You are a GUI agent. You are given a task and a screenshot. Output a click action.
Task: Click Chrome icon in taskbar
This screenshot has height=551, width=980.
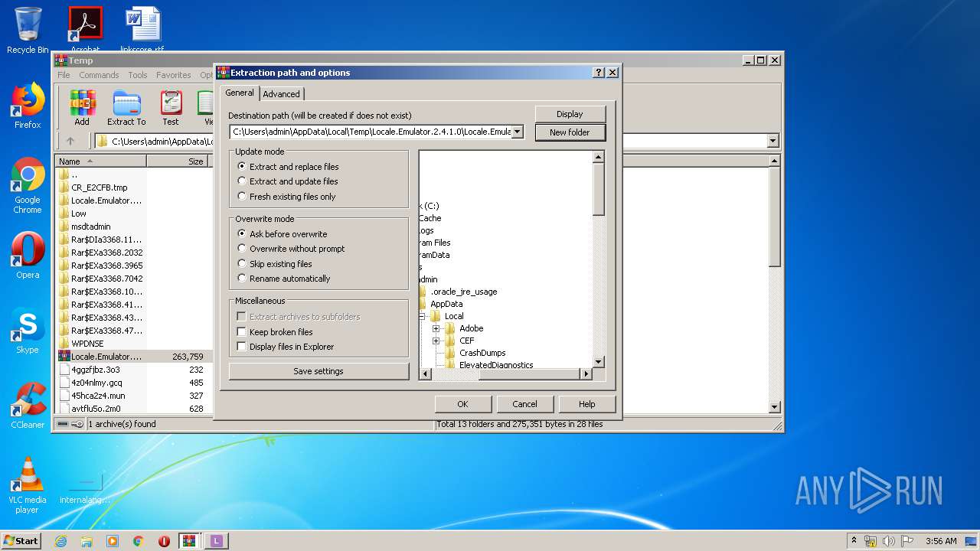tap(139, 541)
